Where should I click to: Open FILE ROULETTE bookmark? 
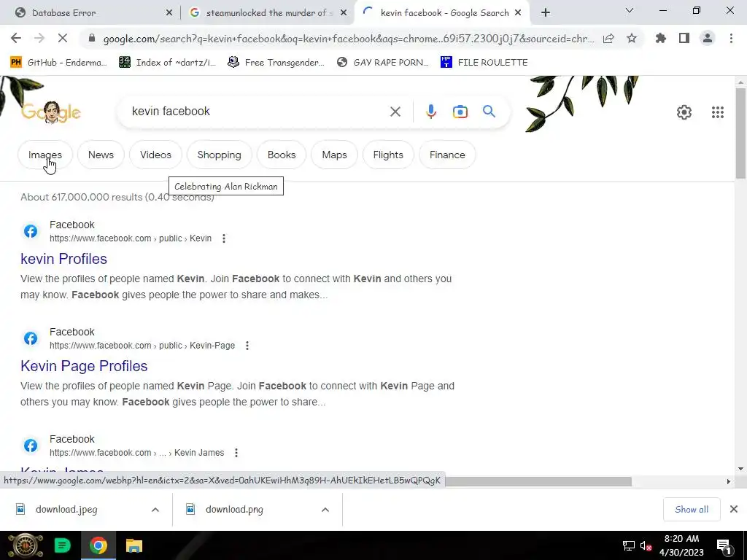484,63
